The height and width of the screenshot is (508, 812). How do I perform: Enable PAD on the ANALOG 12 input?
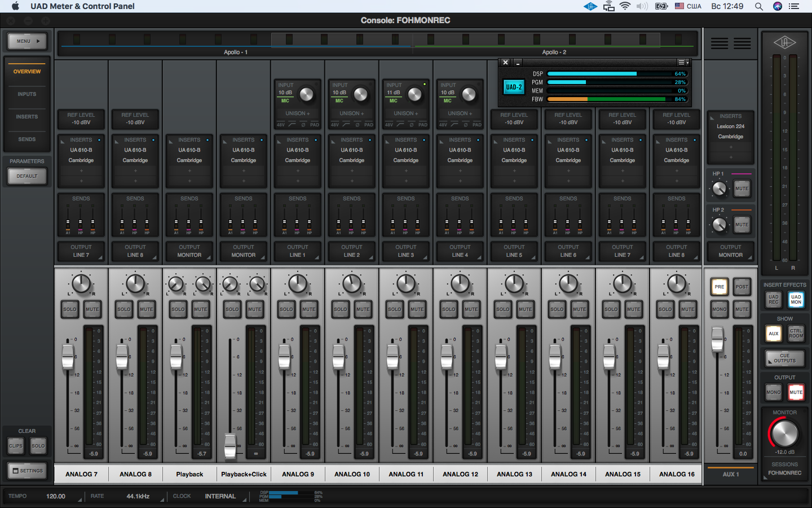point(477,125)
